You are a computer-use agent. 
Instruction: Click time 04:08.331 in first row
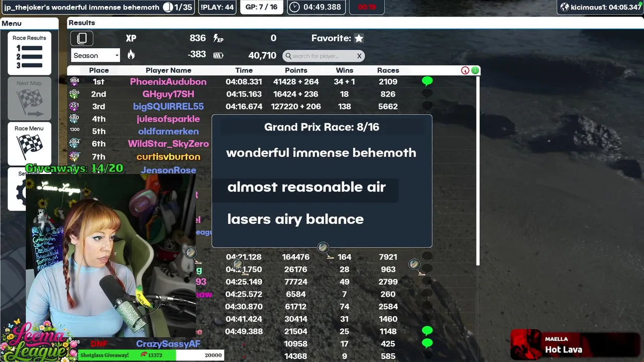[x=244, y=81]
